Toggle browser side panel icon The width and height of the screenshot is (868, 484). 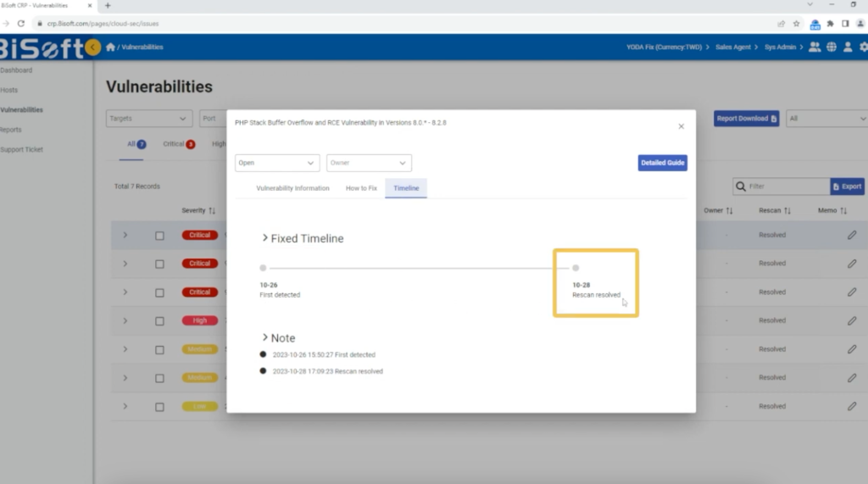pos(845,23)
